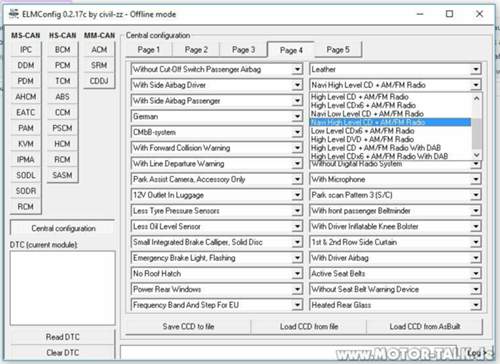Viewport: 500px width, 364px height.
Task: Open the BCM module
Action: coord(63,50)
